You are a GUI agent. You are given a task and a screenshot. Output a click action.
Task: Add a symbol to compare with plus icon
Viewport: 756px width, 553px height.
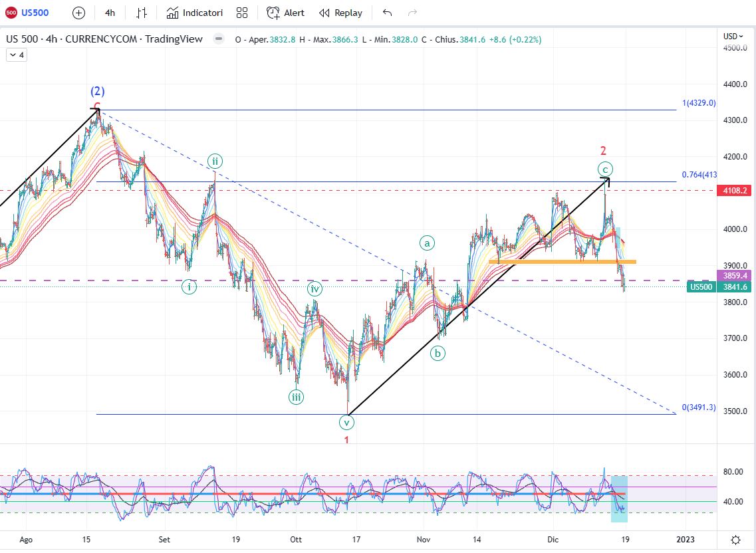pyautogui.click(x=78, y=13)
